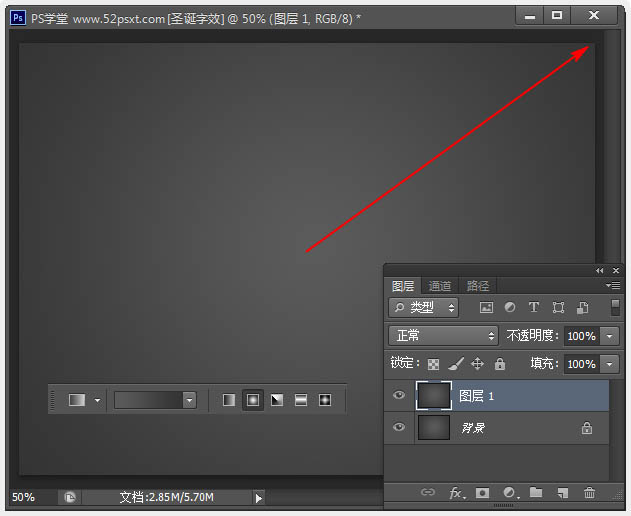
Task: Create a new layer icon
Action: click(x=562, y=493)
